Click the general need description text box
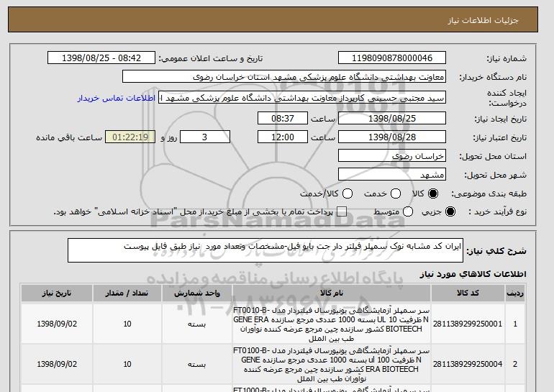 coord(265,250)
